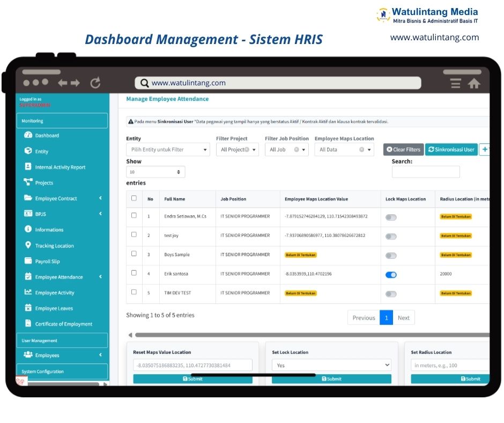Click the Payroll Slip wallet icon
The image size is (504, 423).
(x=28, y=260)
